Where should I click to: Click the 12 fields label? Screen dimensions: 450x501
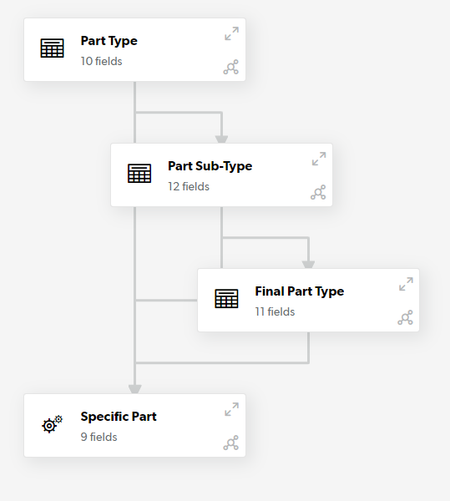[x=189, y=187]
